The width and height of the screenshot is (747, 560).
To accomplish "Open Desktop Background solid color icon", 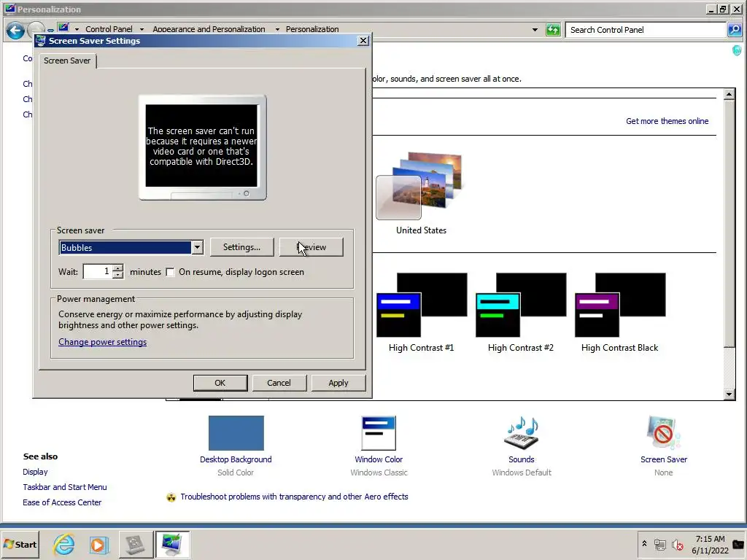I will point(236,433).
